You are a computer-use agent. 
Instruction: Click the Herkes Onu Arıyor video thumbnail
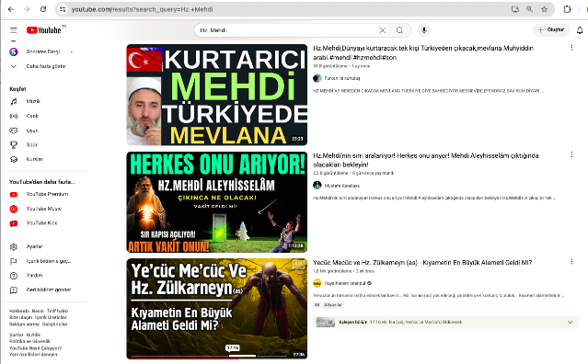click(x=217, y=202)
